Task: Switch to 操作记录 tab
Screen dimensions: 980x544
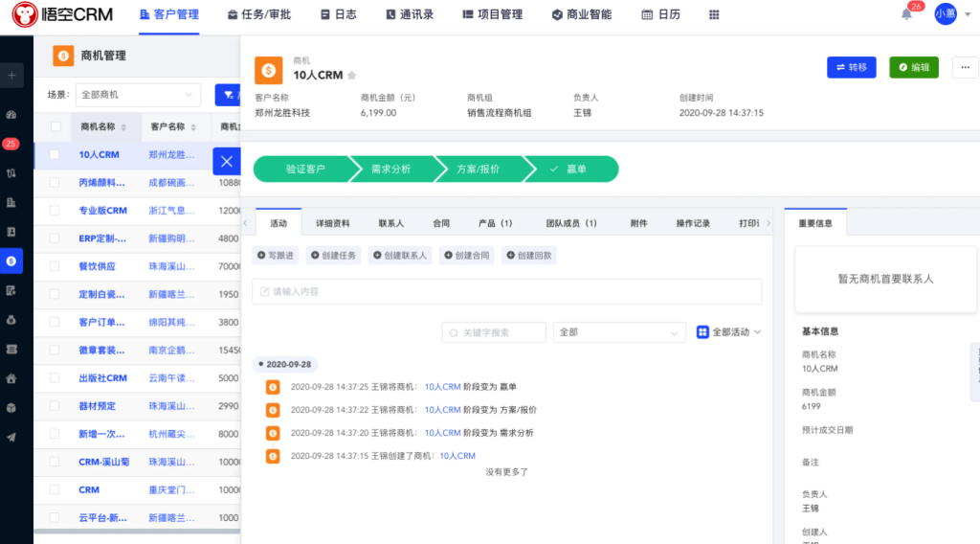Action: tap(693, 223)
